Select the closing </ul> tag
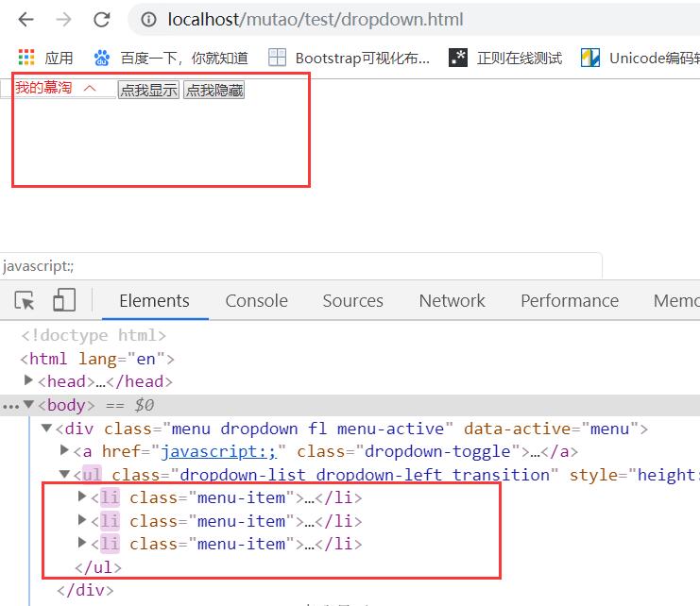The image size is (700, 606). [98, 567]
